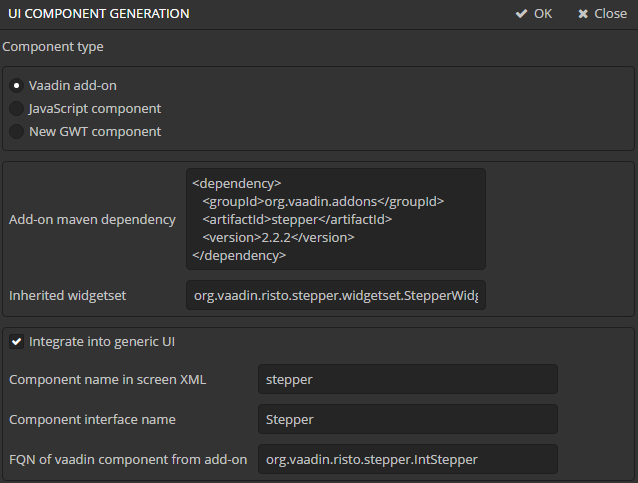Image resolution: width=638 pixels, height=483 pixels.
Task: Close the UI Component Generation dialog
Action: 602,14
